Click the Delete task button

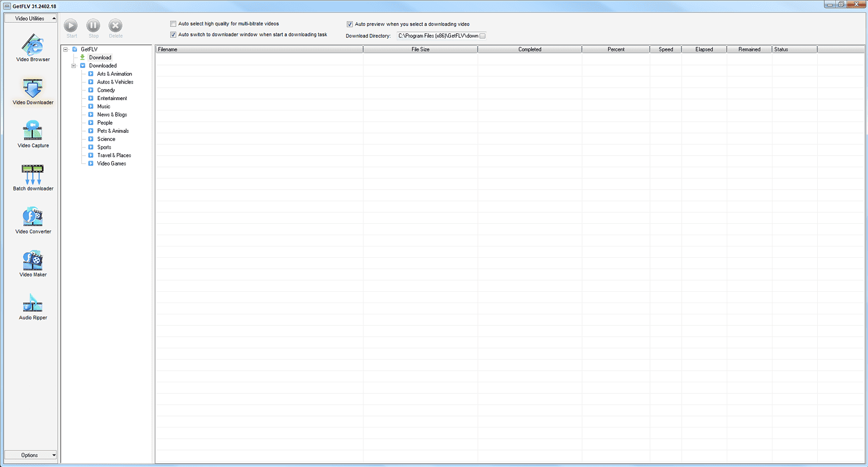point(115,27)
